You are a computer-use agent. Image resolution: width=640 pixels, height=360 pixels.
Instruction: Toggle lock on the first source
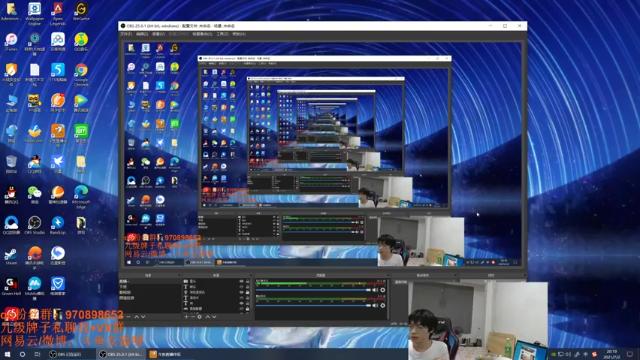(247, 281)
